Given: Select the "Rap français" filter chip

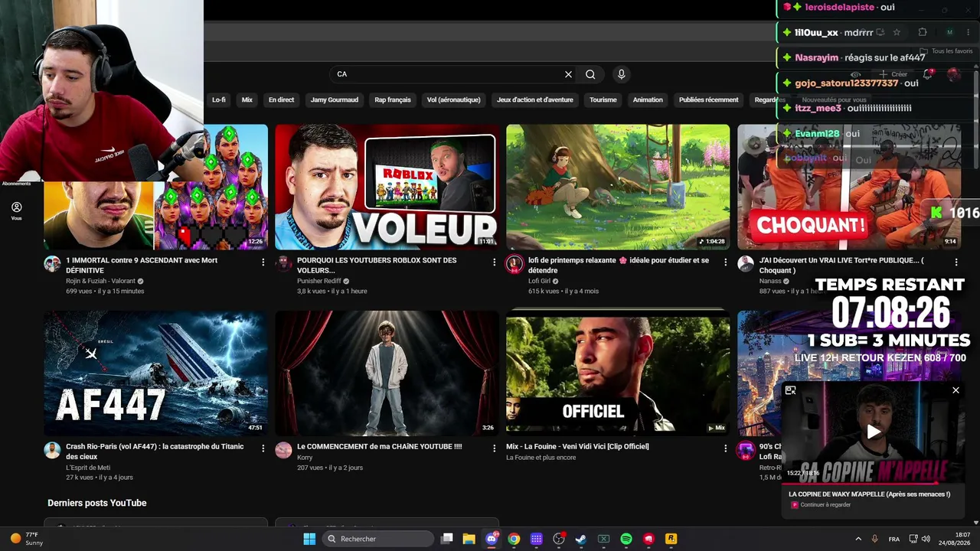Looking at the screenshot, I should pyautogui.click(x=393, y=99).
